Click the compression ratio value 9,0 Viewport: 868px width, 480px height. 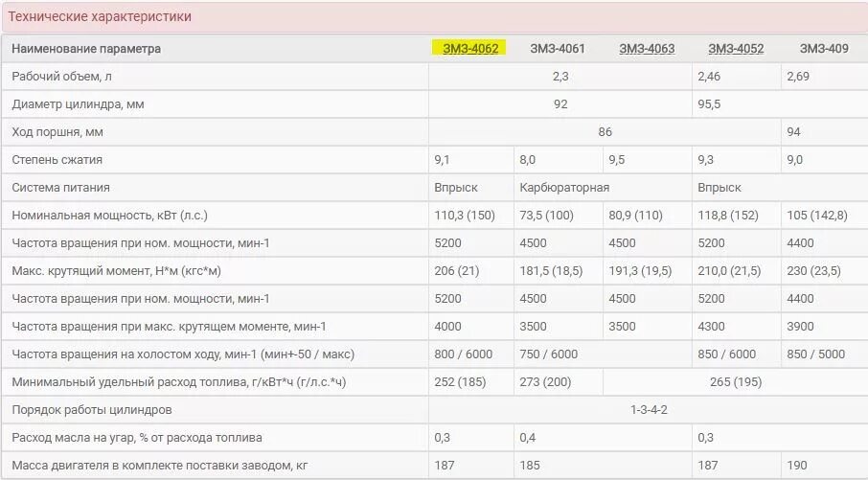point(795,160)
